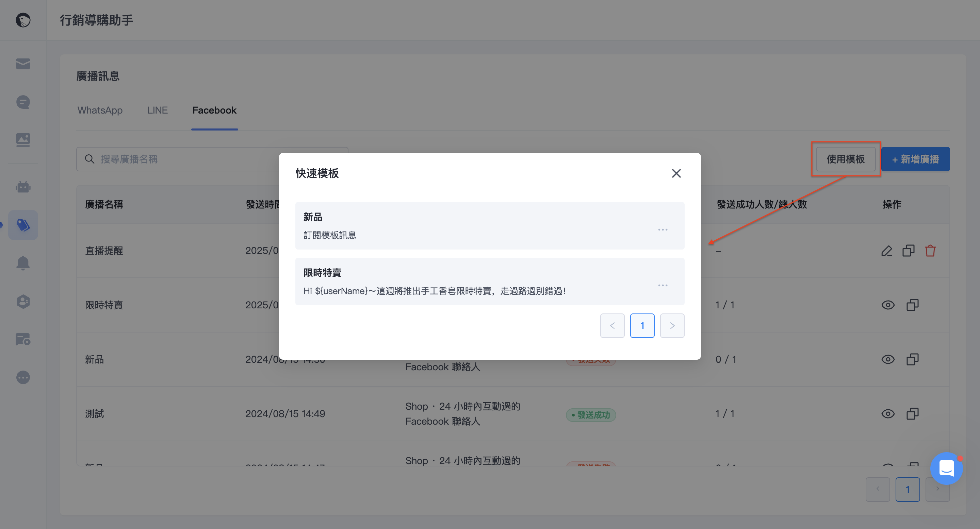Viewport: 980px width, 529px height.
Task: Click the 2024/08/15 14:49 send time
Action: (285, 414)
